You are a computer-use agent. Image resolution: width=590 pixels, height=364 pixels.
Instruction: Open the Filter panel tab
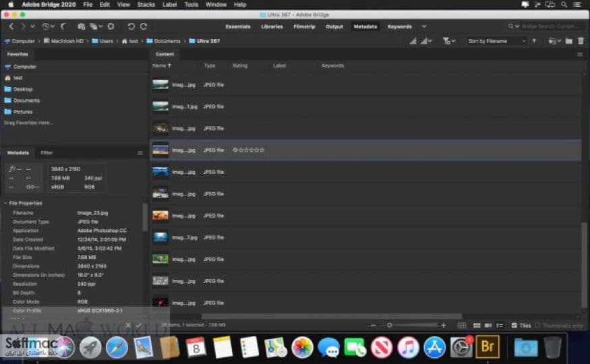pyautogui.click(x=47, y=152)
